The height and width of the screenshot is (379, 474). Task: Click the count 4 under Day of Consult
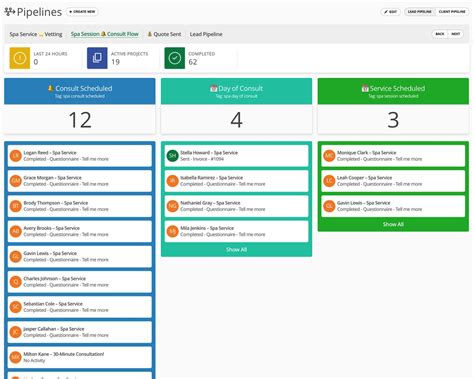tap(236, 120)
